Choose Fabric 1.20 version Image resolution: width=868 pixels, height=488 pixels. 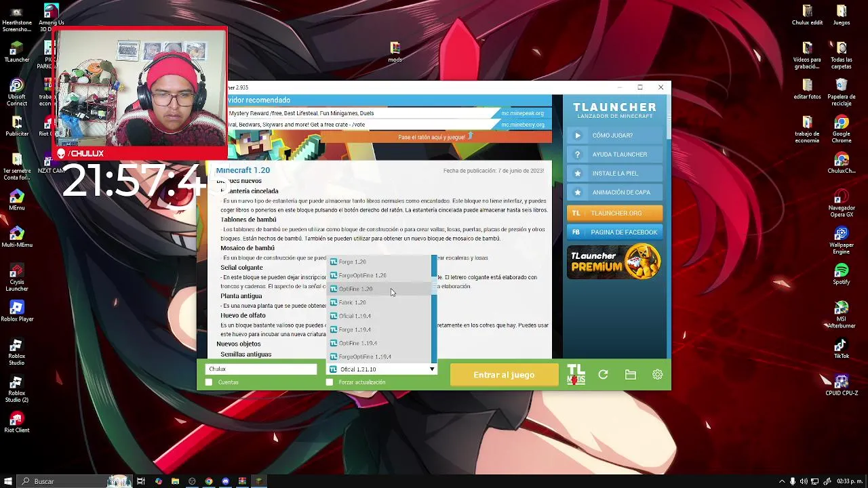[379, 302]
